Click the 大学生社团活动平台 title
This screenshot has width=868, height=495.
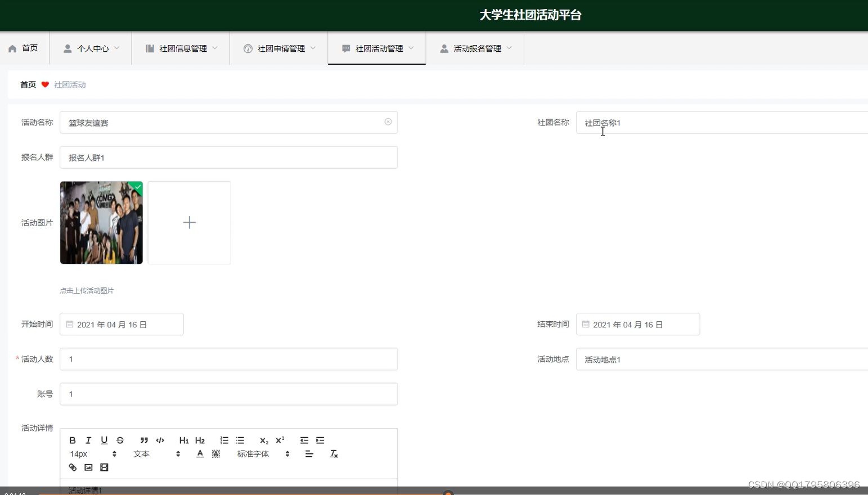pyautogui.click(x=530, y=15)
